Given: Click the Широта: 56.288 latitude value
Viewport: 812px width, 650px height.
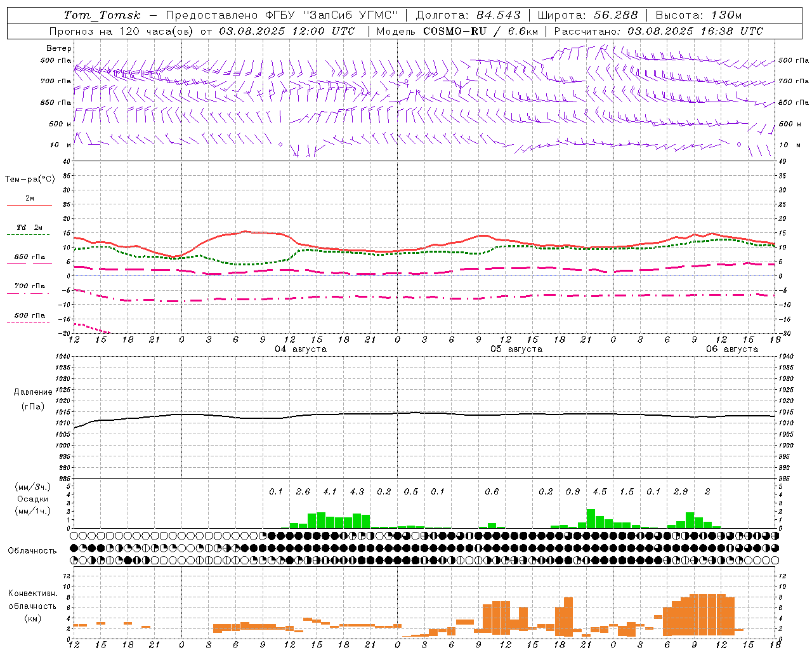Looking at the screenshot, I should pos(587,15).
